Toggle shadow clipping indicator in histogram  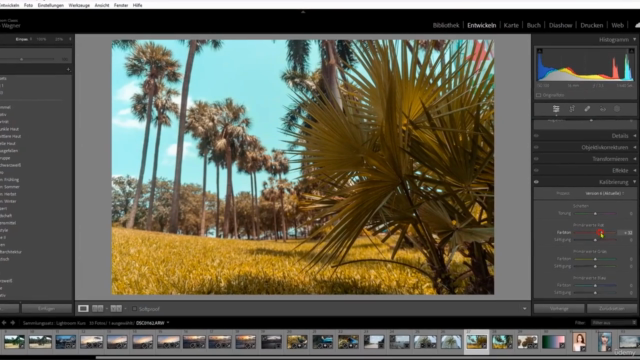(540, 51)
